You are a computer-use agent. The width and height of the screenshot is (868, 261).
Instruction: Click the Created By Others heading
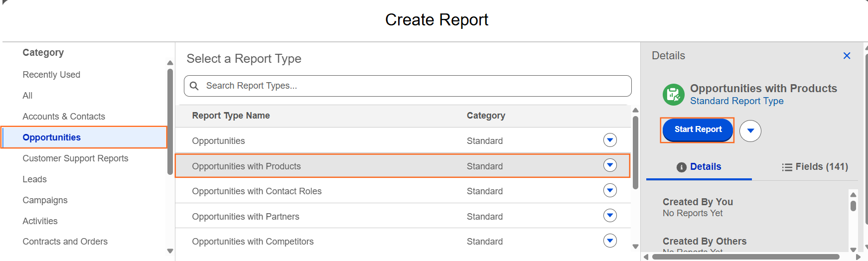coord(705,241)
